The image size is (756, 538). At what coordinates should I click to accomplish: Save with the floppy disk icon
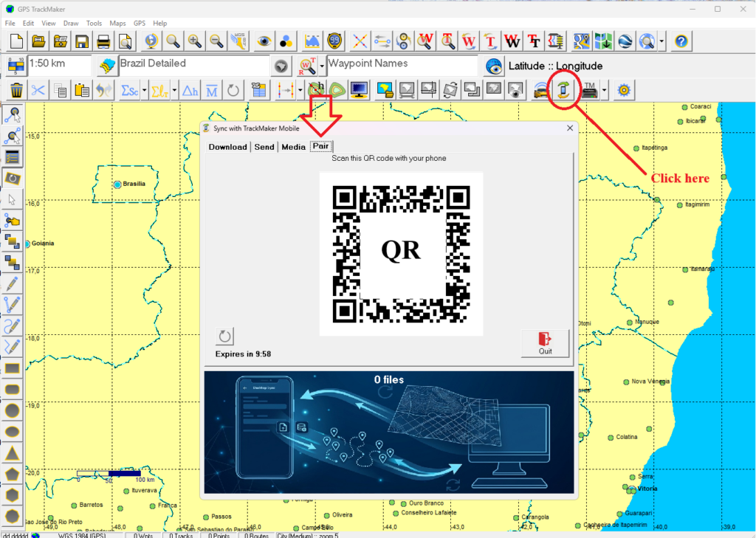point(81,41)
